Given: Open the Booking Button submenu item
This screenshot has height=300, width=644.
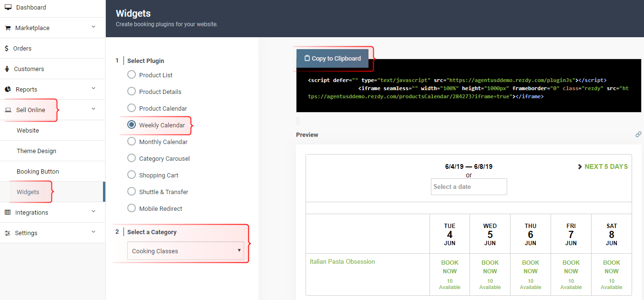Looking at the screenshot, I should 52,171.
